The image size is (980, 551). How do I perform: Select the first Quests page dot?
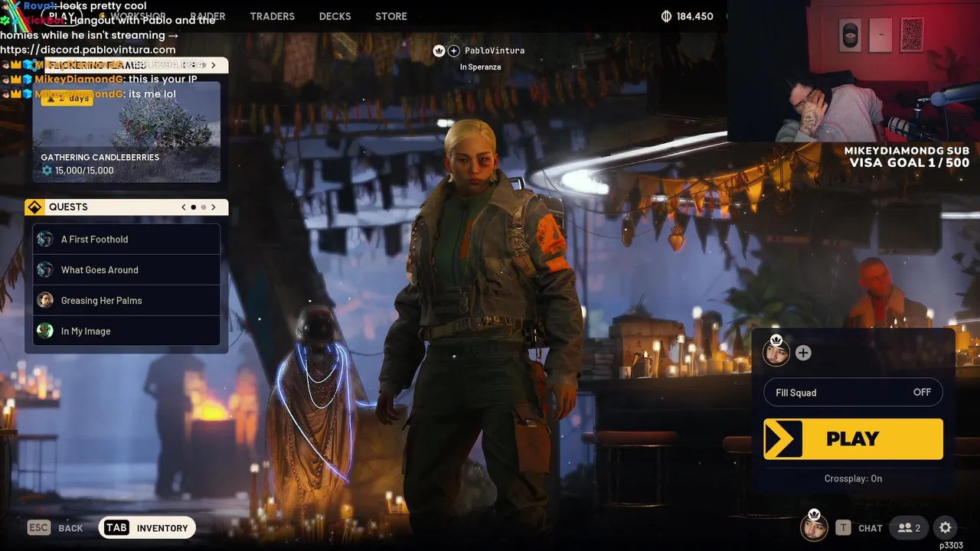[x=194, y=207]
